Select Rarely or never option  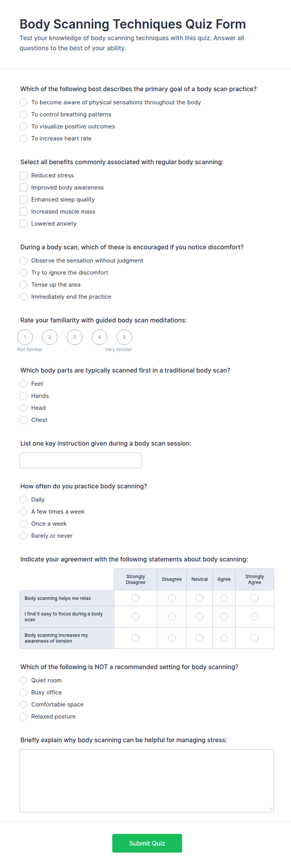23,536
